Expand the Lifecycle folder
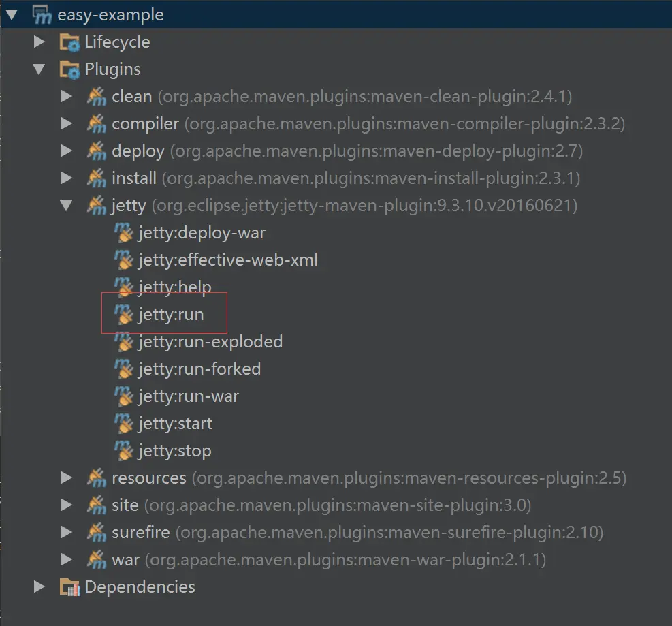 [x=39, y=42]
